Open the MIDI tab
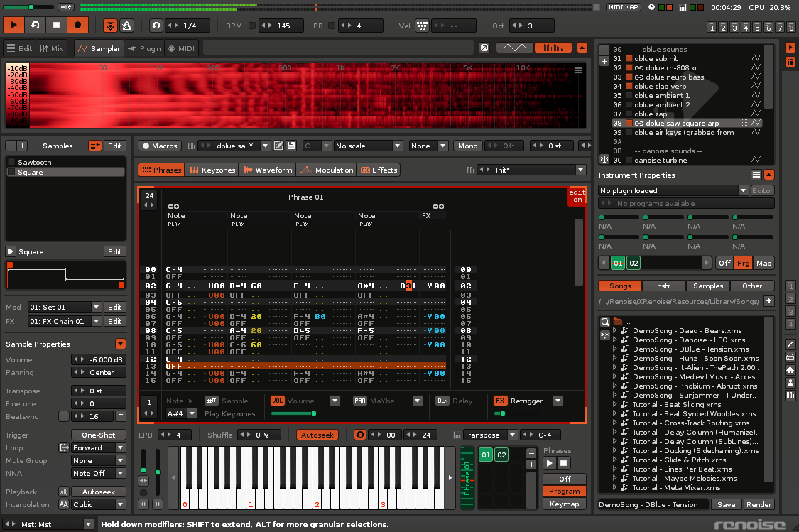 [x=181, y=48]
